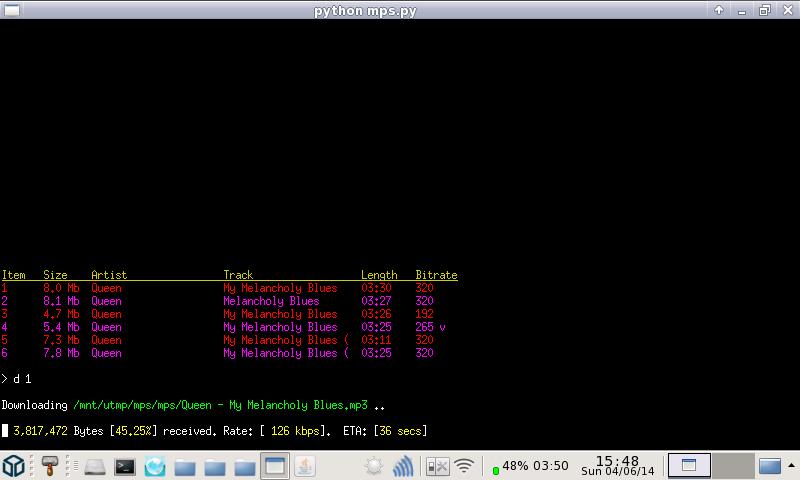Click the track title in the 03:30 row
The width and height of the screenshot is (800, 480).
pos(280,288)
